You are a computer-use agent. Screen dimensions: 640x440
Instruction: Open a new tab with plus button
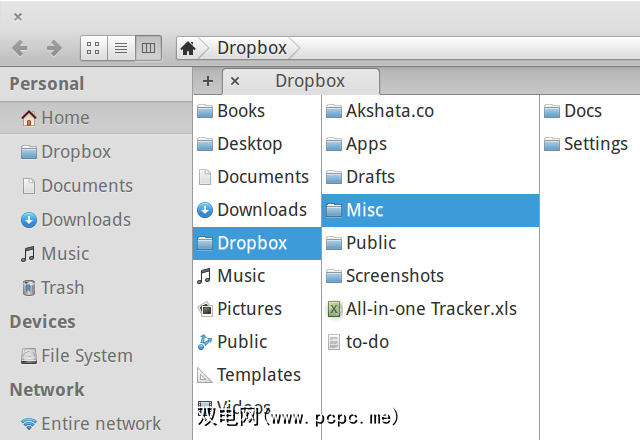208,81
